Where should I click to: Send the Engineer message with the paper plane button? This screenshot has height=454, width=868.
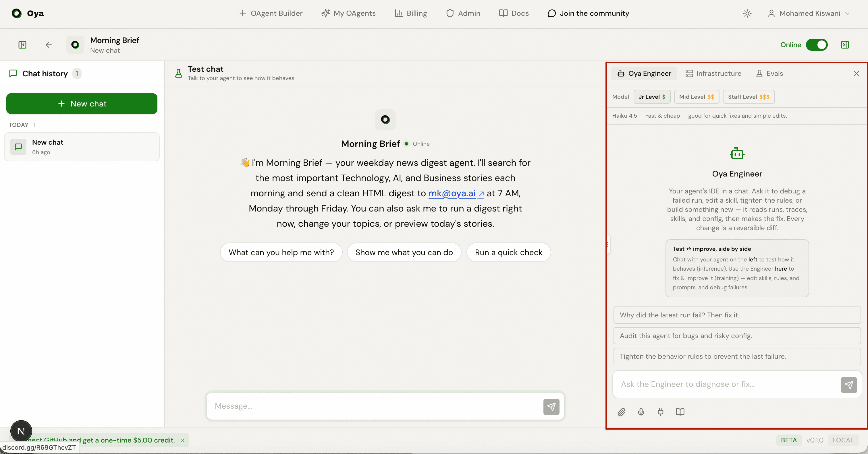849,385
